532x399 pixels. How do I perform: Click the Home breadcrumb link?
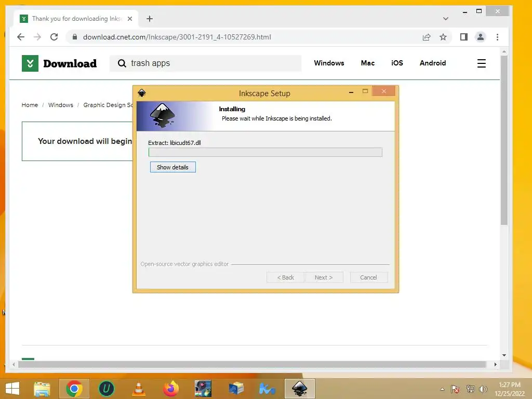(30, 105)
